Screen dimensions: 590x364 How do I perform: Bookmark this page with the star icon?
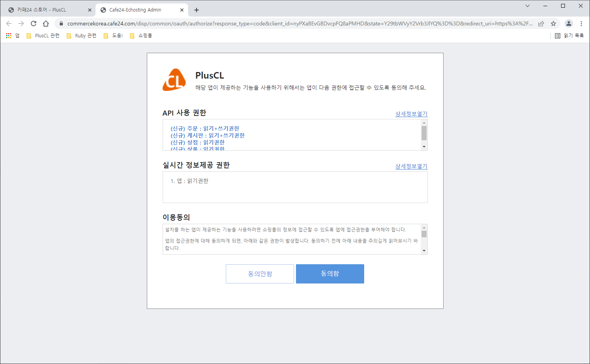point(553,23)
